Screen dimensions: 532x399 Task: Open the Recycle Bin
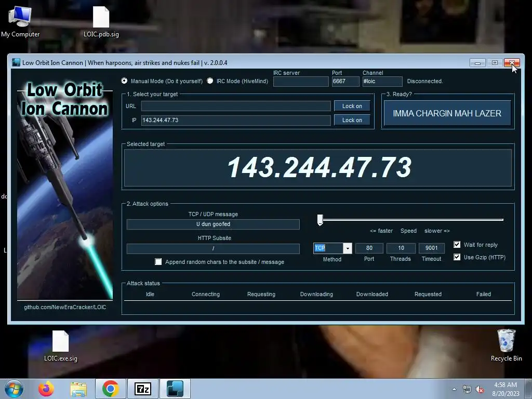pyautogui.click(x=506, y=345)
